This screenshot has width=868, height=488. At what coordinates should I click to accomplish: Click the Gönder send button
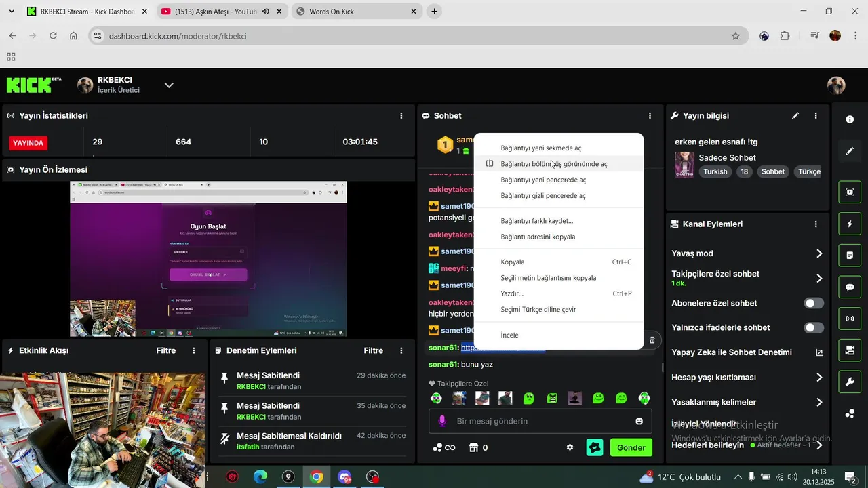coord(631,447)
